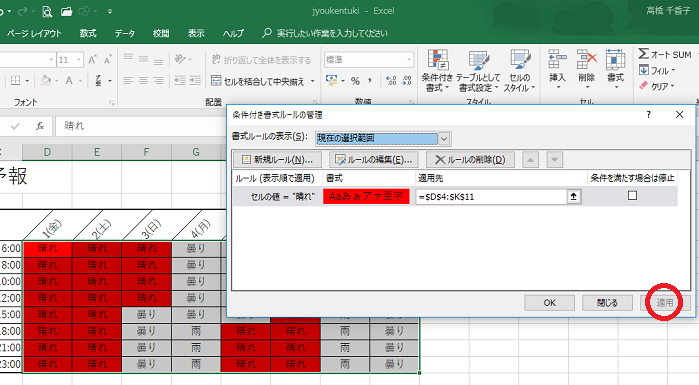Screen dimensions: 699x385
Task: Click the Clear (クリア) icon
Action: tap(643, 85)
